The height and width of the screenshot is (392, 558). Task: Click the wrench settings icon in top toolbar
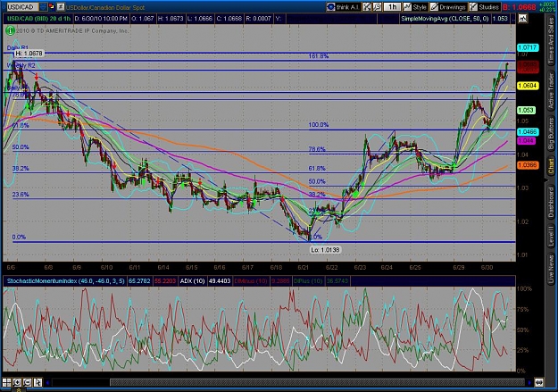[x=377, y=7]
